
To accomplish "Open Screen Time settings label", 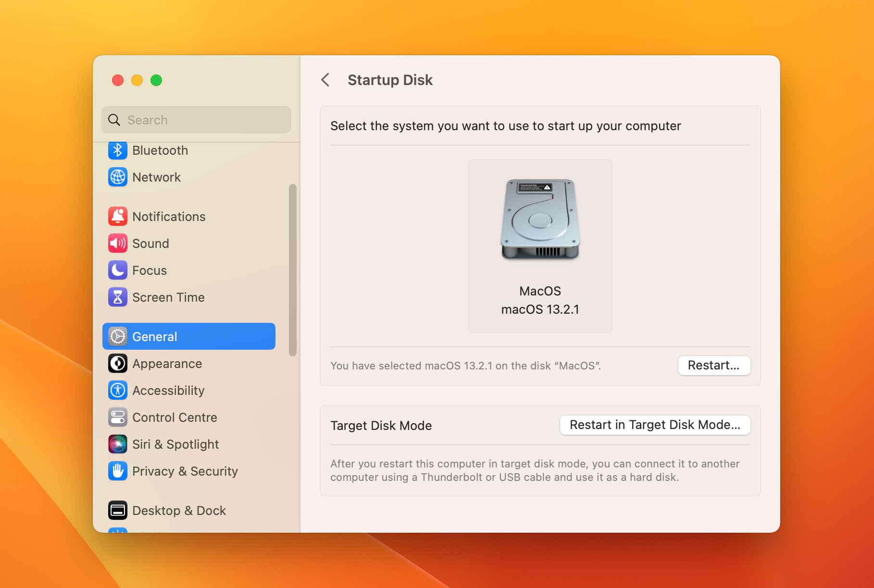I will pyautogui.click(x=168, y=297).
